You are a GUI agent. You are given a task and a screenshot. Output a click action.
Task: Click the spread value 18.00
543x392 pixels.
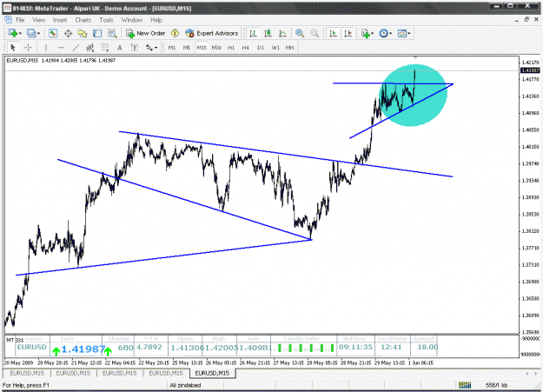tap(427, 347)
